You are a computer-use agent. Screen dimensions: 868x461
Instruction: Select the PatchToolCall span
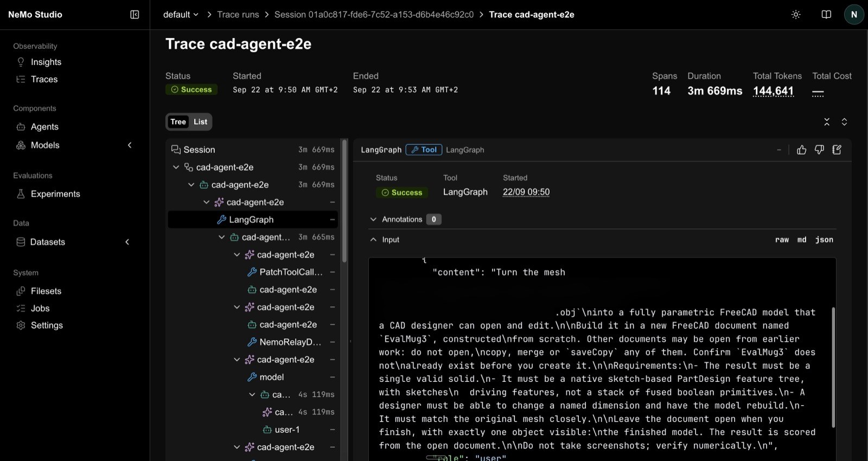(291, 272)
